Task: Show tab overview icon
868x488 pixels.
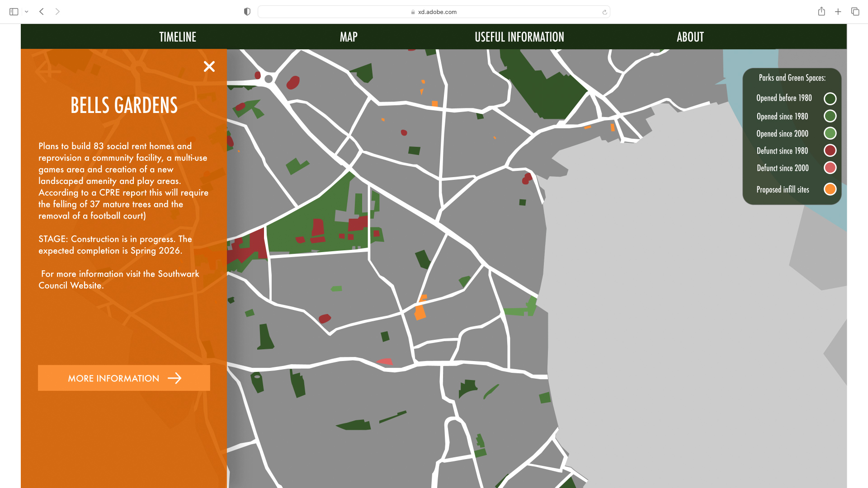Action: 855,12
